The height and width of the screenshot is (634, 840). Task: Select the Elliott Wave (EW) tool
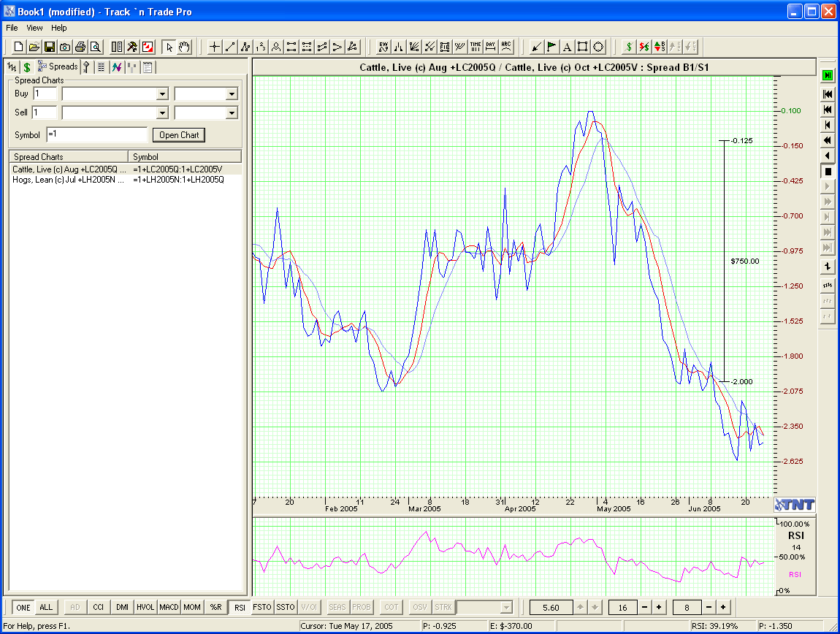pyautogui.click(x=383, y=47)
